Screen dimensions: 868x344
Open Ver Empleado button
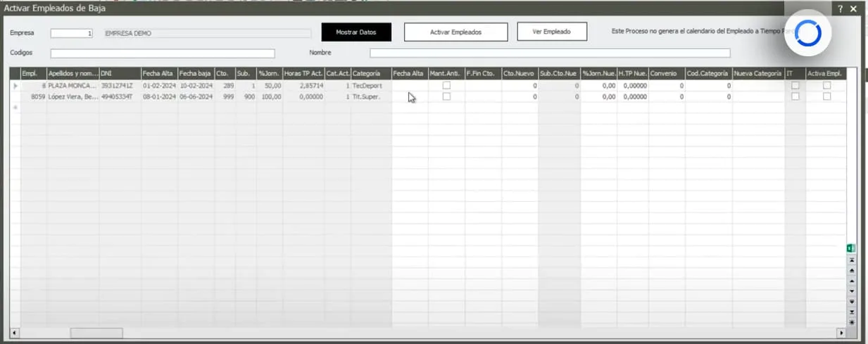(x=552, y=32)
